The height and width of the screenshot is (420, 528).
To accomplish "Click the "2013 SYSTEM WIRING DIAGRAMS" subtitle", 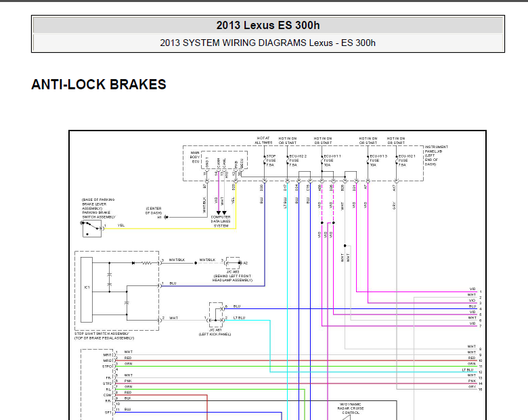I will [x=234, y=43].
